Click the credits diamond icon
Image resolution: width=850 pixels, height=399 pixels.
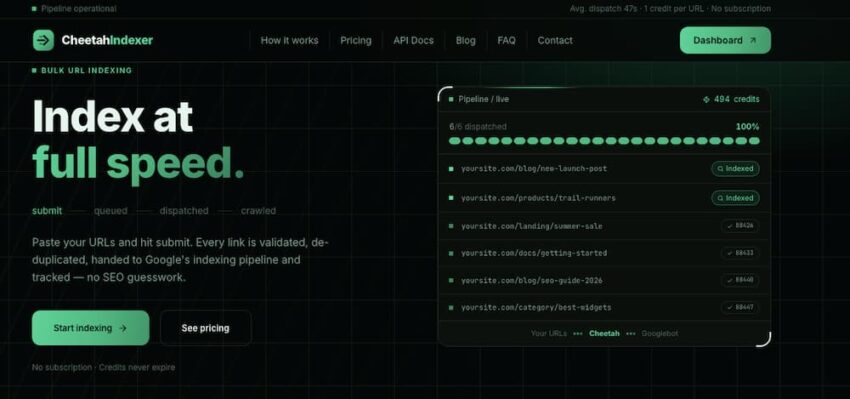[x=706, y=99]
